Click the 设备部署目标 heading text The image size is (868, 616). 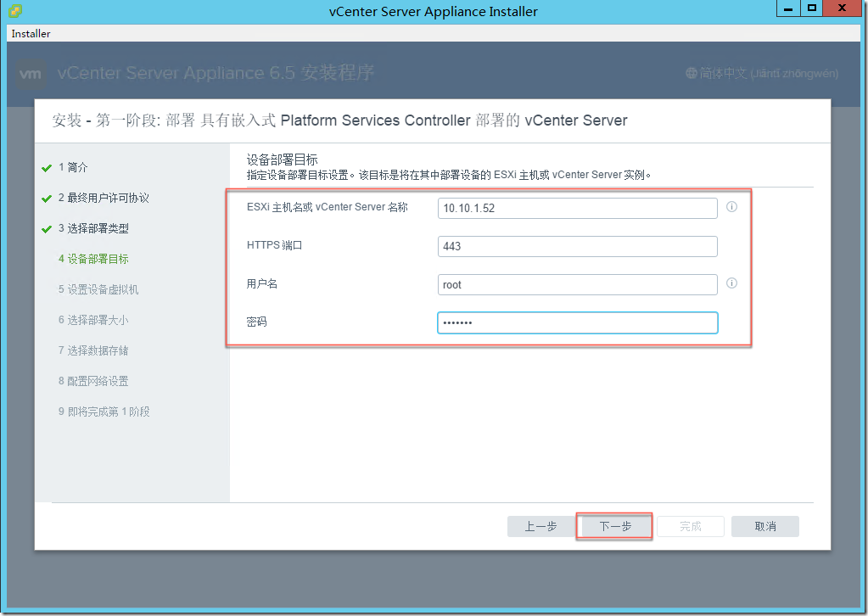pyautogui.click(x=282, y=160)
